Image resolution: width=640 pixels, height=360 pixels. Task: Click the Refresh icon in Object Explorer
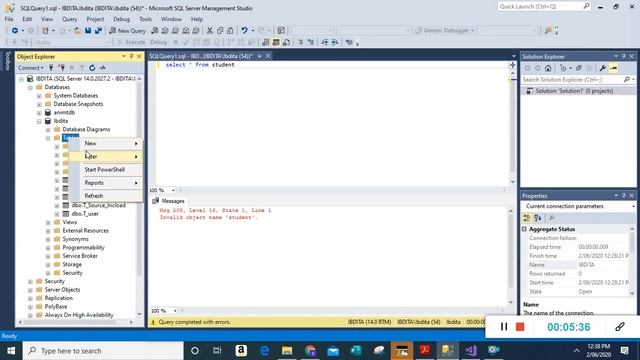click(x=92, y=68)
